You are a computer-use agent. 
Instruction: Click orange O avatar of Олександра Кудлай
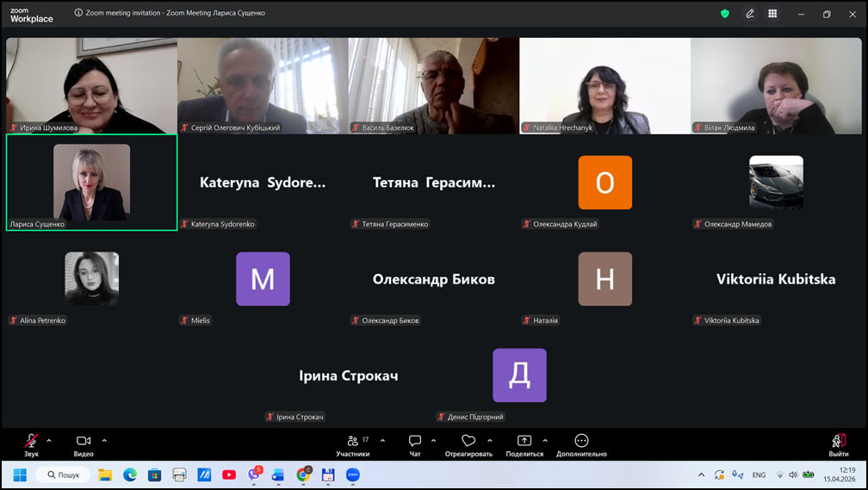point(605,183)
